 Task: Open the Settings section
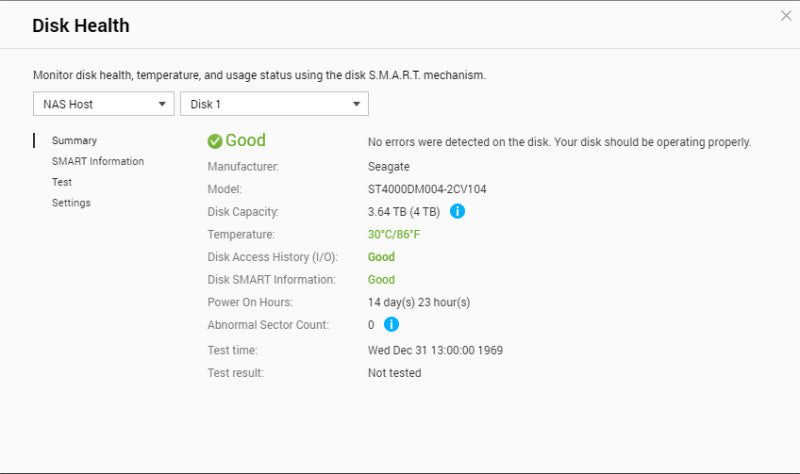(x=71, y=203)
